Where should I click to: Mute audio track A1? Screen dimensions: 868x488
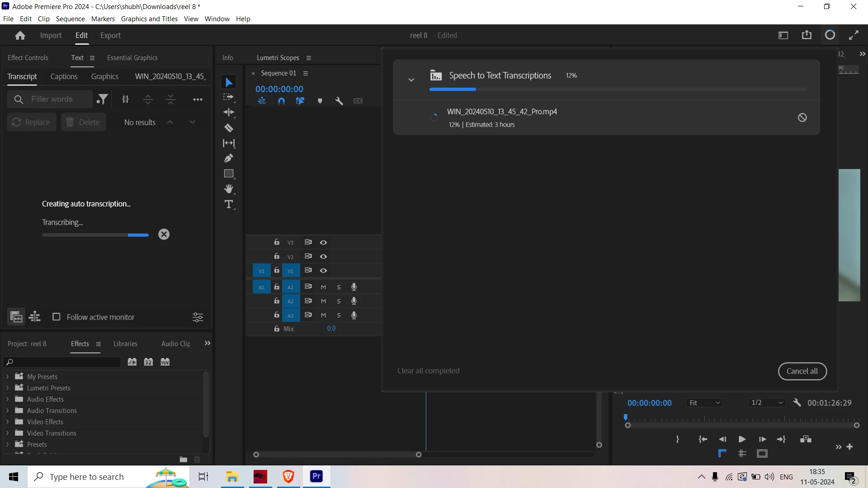click(x=323, y=287)
